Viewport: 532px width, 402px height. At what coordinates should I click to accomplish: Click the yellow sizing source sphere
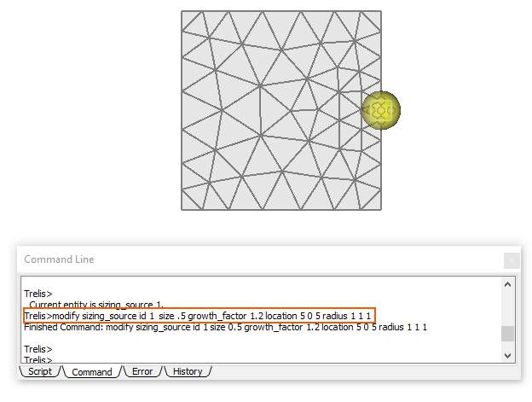381,109
